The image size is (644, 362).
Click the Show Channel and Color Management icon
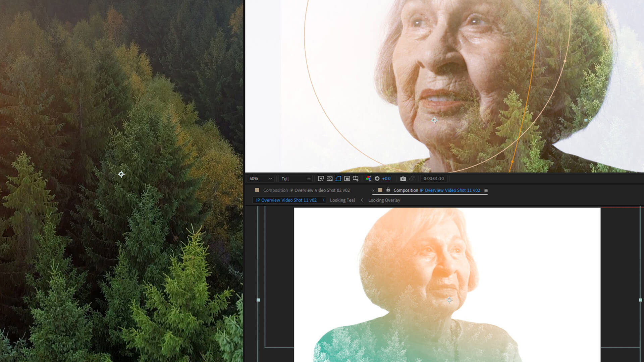pos(369,178)
